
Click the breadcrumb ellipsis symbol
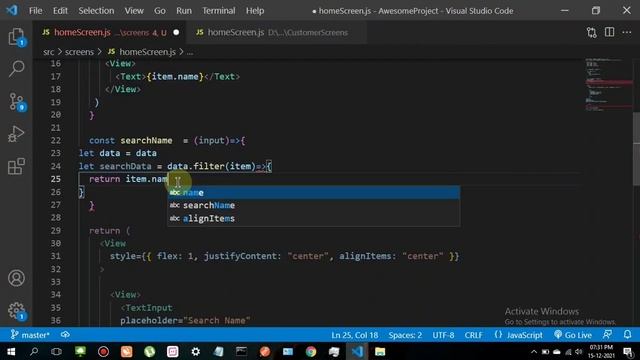[x=190, y=52]
